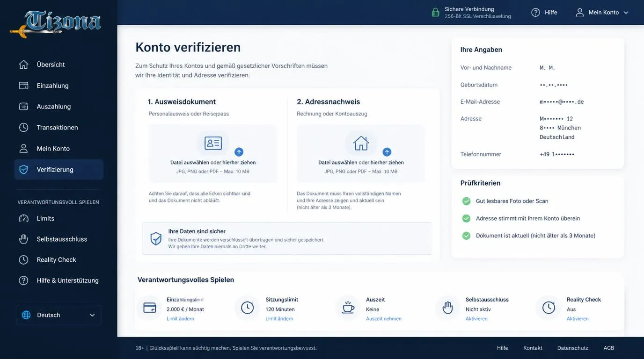Click the clock icon beside Transaktionen
Screen dimensions: 644x359
23,128
